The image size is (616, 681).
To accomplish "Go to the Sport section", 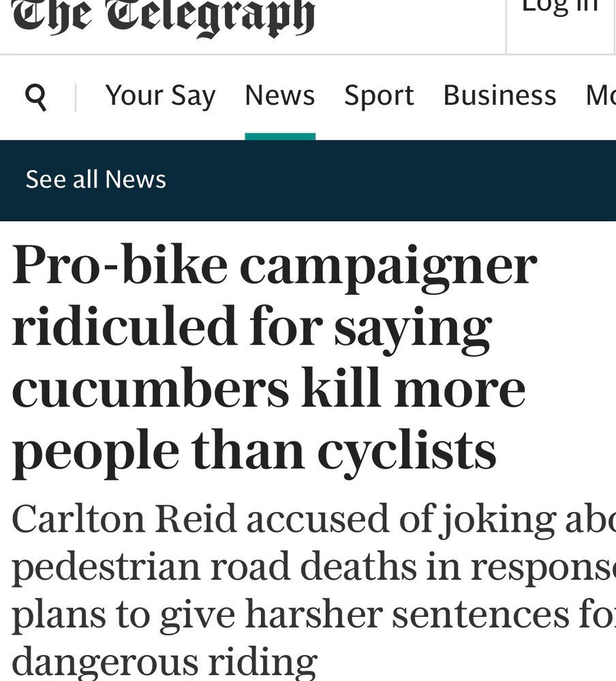I will (x=379, y=95).
